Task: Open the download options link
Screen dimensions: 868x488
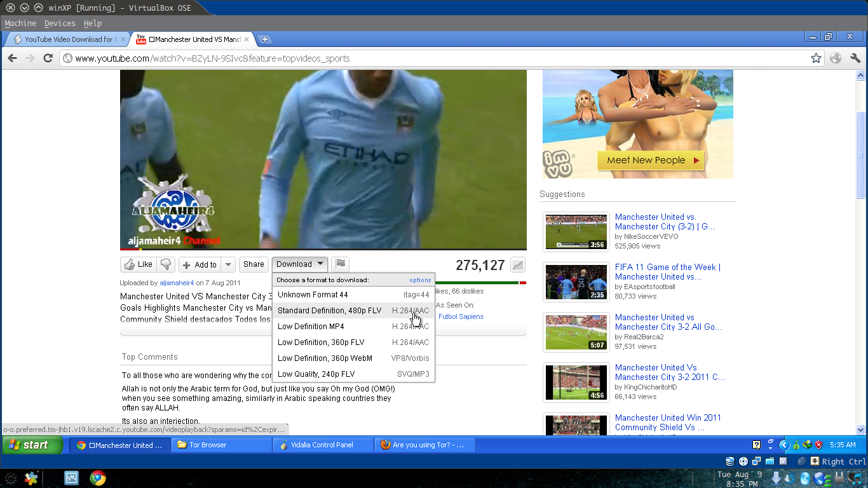Action: (420, 280)
